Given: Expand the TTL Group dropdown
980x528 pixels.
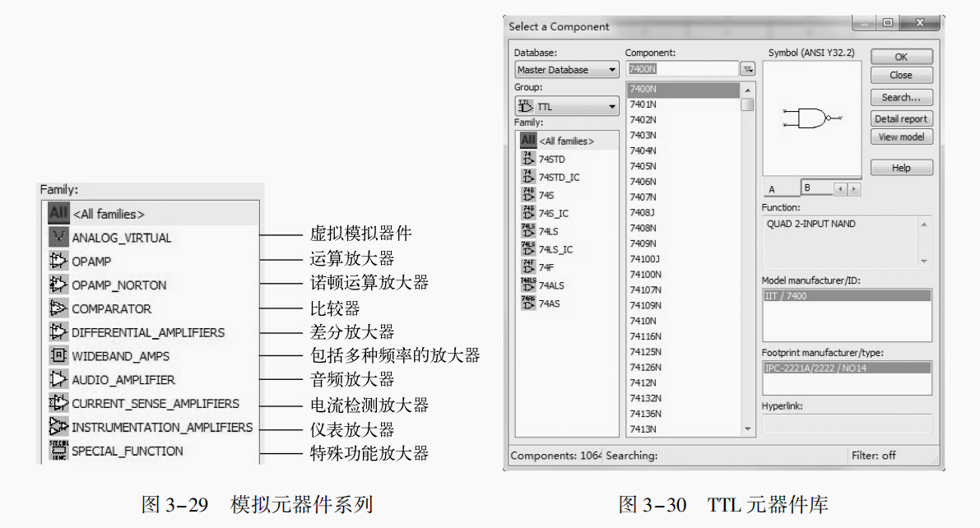Looking at the screenshot, I should tap(566, 106).
